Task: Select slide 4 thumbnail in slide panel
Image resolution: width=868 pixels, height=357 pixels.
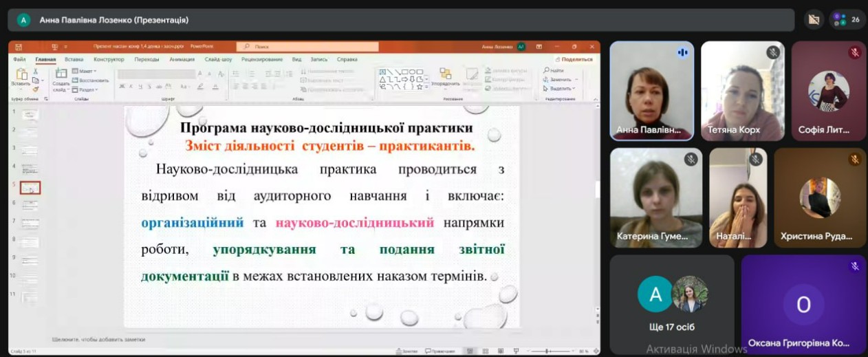Action: point(30,169)
